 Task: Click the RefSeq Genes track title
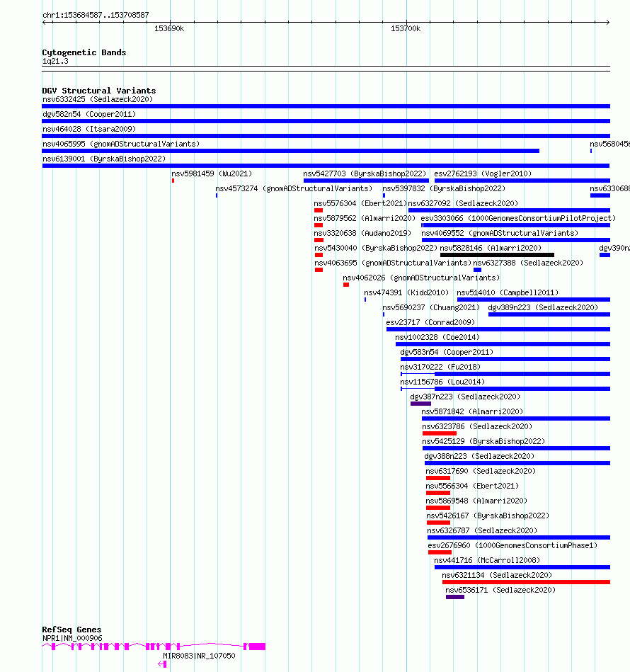71,630
